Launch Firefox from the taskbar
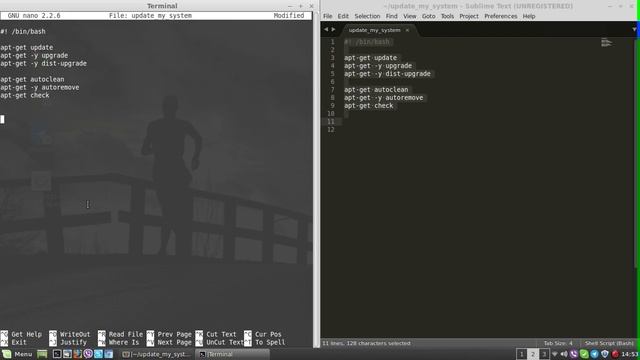This screenshot has width=640, height=360. (x=78, y=354)
